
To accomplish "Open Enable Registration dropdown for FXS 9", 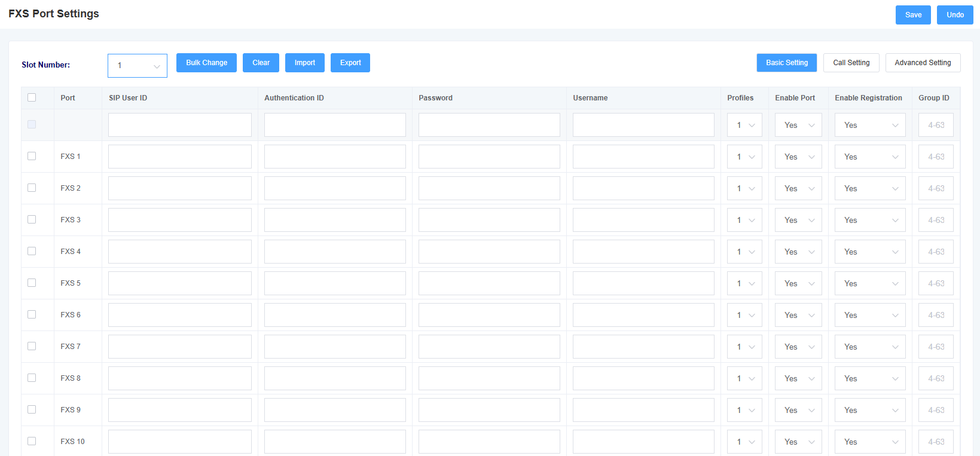I will coord(870,410).
